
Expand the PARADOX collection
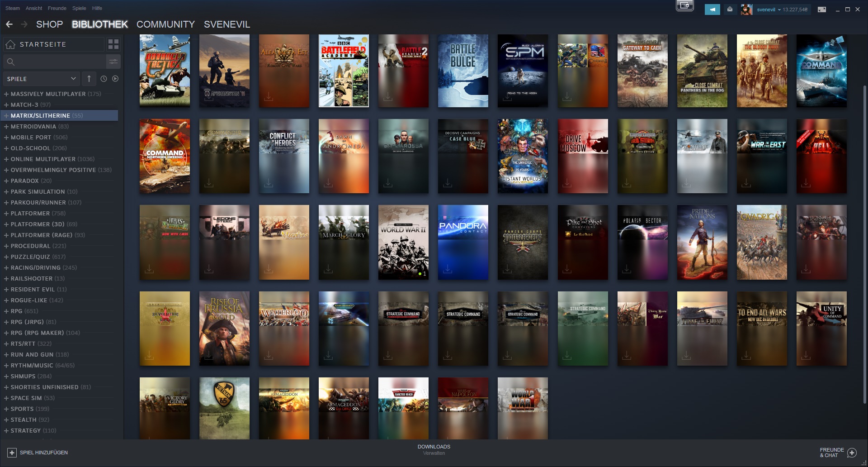pyautogui.click(x=6, y=181)
